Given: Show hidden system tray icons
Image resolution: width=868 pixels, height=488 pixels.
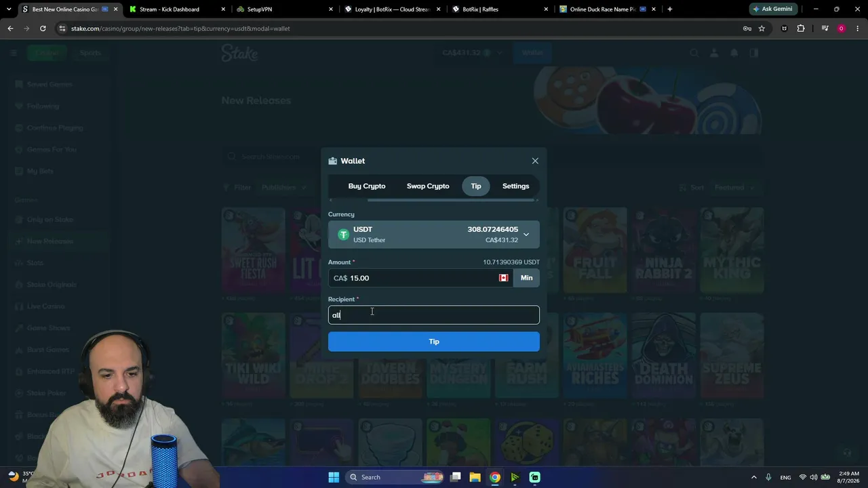Looking at the screenshot, I should click(x=753, y=477).
